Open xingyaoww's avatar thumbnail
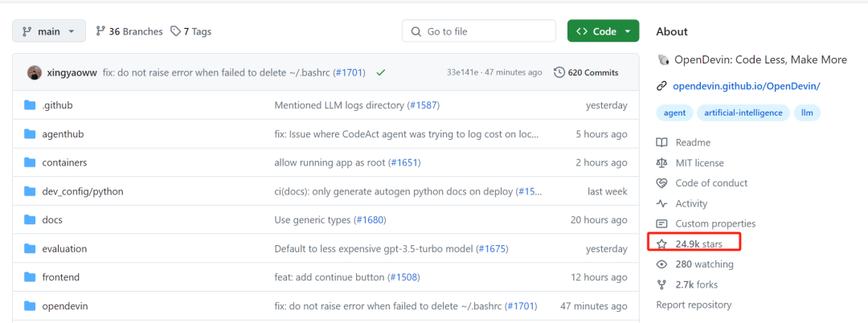868x323 pixels. 35,72
